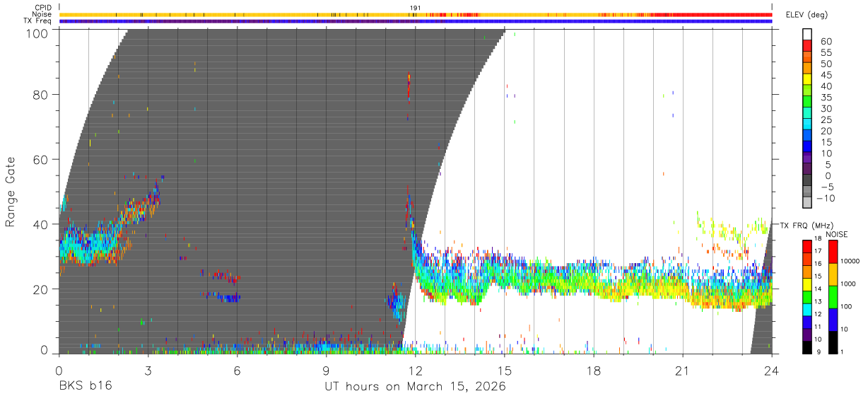This screenshot has height=401, width=868.
Task: Pick red swatch between 60 and 55 elevation
Action: point(807,47)
